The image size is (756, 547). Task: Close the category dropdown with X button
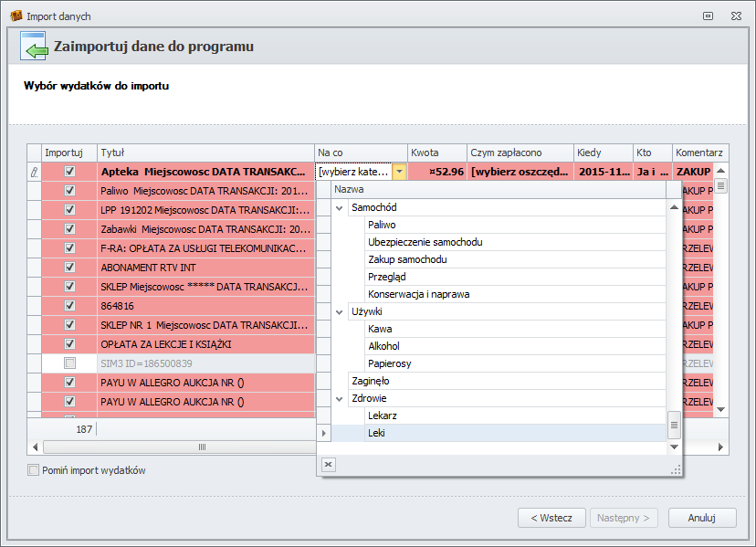[329, 465]
